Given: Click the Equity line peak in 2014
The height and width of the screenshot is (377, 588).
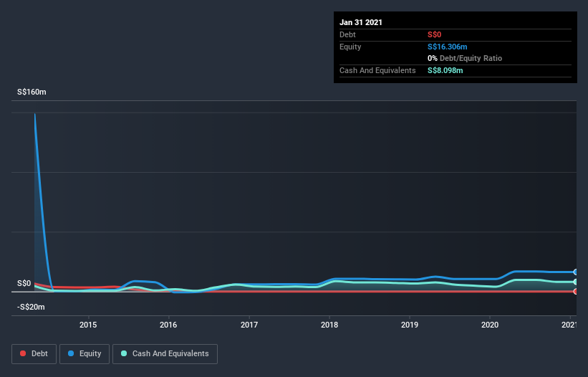Looking at the screenshot, I should pyautogui.click(x=35, y=114).
